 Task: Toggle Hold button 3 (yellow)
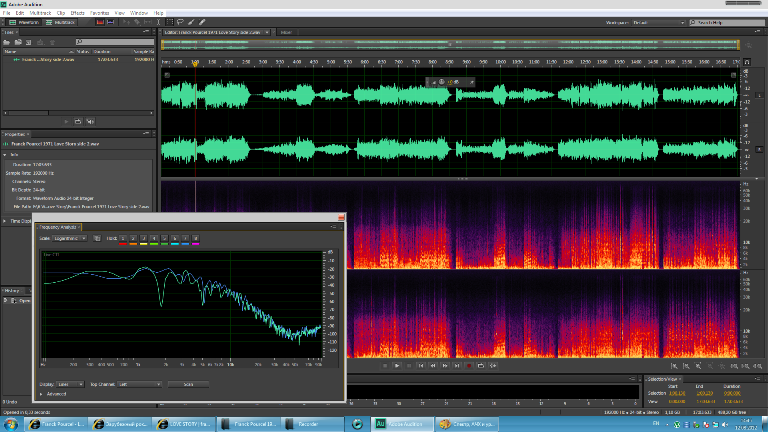click(144, 239)
